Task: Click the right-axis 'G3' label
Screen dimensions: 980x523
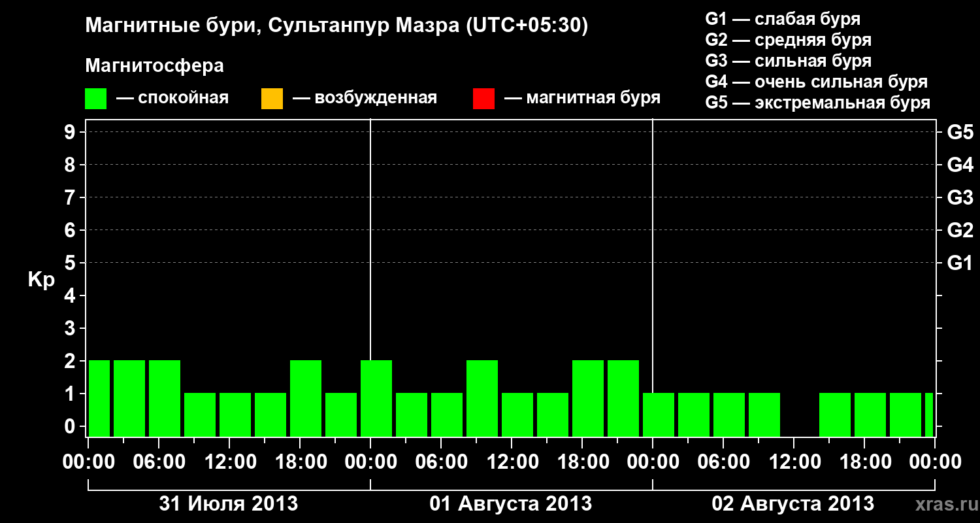Action: click(x=960, y=197)
